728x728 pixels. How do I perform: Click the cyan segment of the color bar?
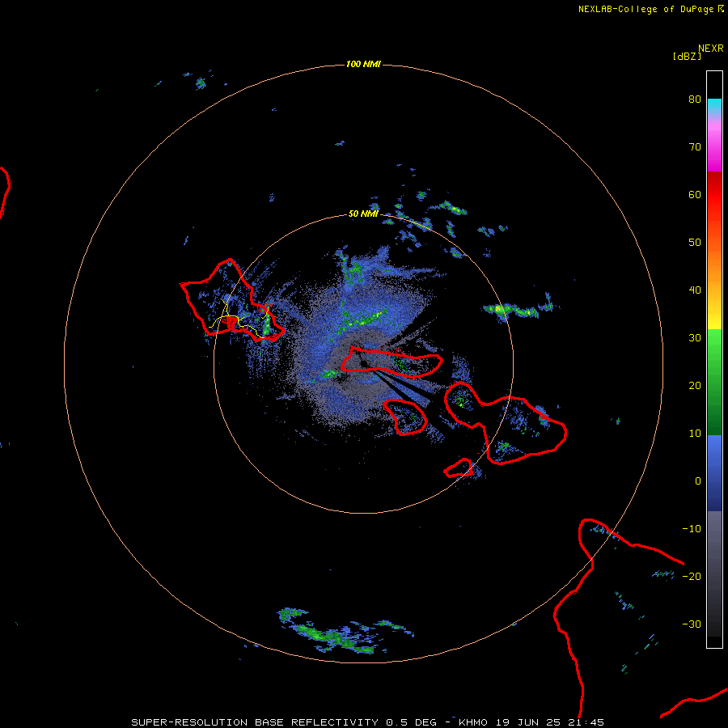(714, 106)
